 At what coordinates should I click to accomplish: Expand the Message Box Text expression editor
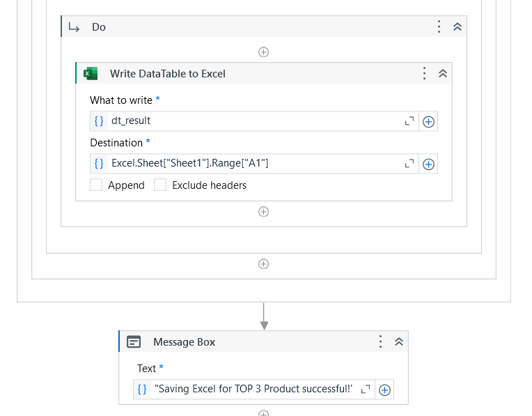[366, 389]
